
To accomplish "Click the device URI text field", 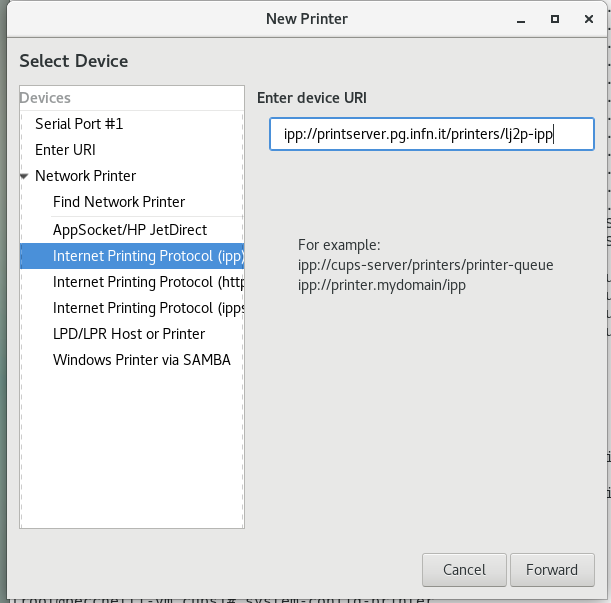I will coord(432,134).
